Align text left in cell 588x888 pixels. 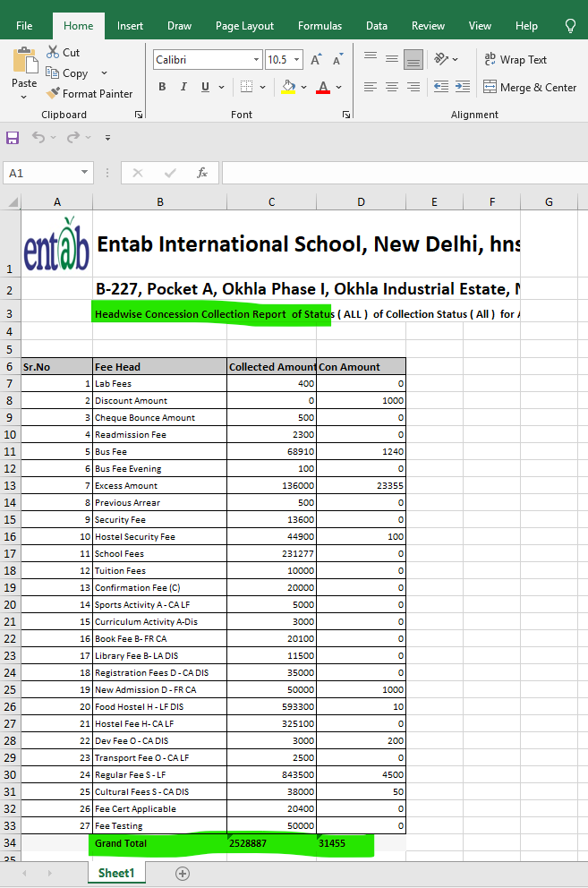tap(371, 87)
